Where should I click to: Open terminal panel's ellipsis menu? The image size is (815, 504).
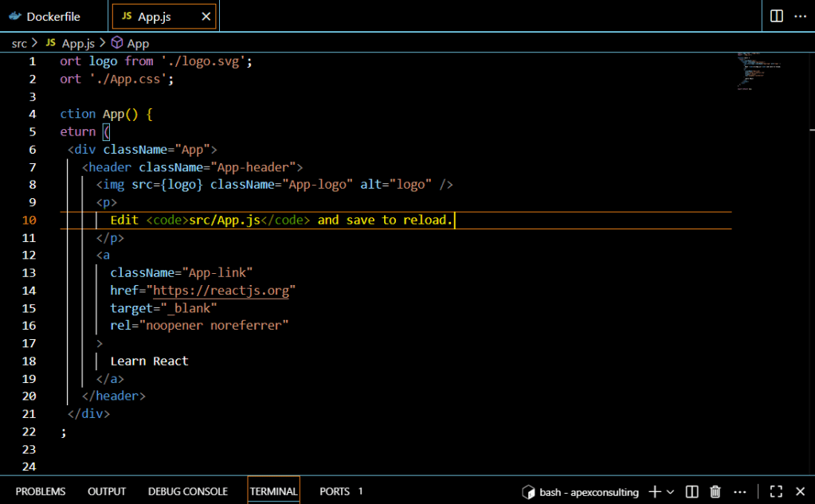(741, 492)
